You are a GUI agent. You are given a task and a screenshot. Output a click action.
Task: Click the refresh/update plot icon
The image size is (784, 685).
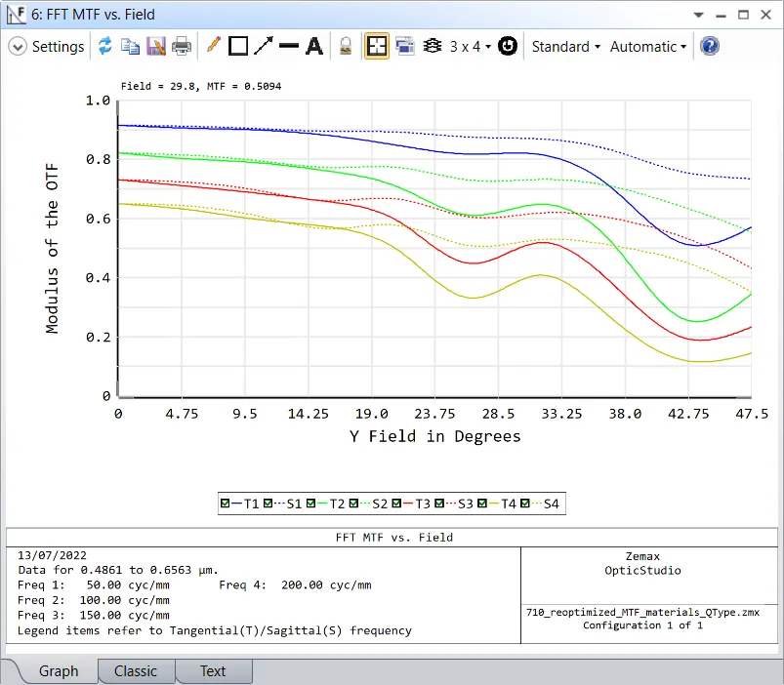(104, 46)
